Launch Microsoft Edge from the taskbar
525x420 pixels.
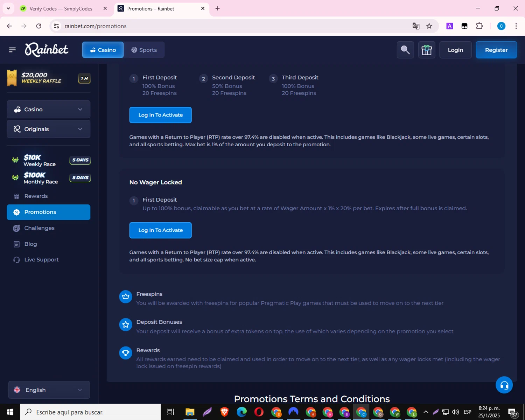pos(241,412)
